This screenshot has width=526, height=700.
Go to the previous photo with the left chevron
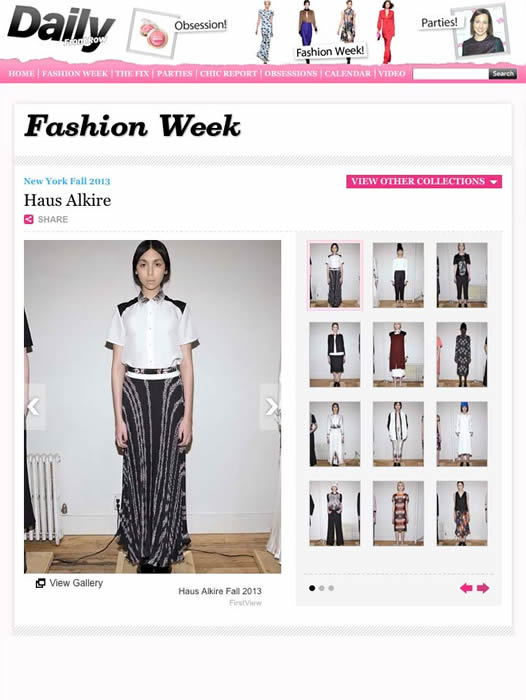tap(35, 407)
